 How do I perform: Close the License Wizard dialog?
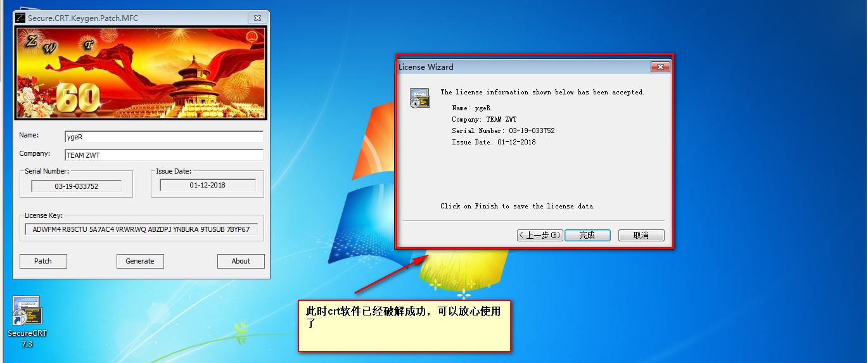point(660,67)
